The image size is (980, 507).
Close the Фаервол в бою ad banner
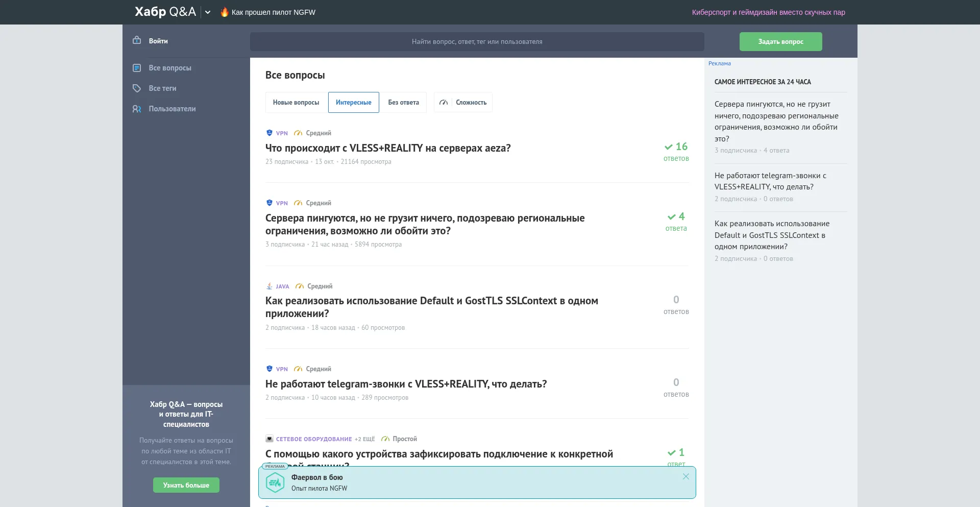[x=685, y=476]
